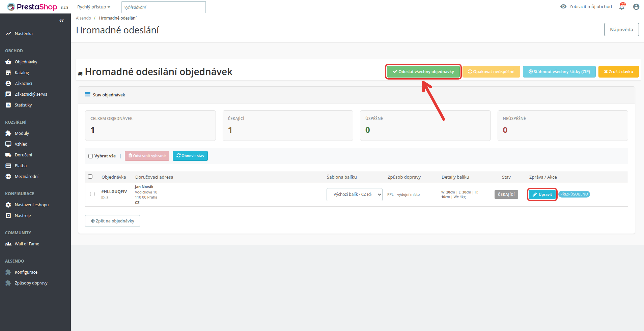Click the eye icon by Zobrazit můj obchod
This screenshot has height=331, width=644.
point(563,6)
